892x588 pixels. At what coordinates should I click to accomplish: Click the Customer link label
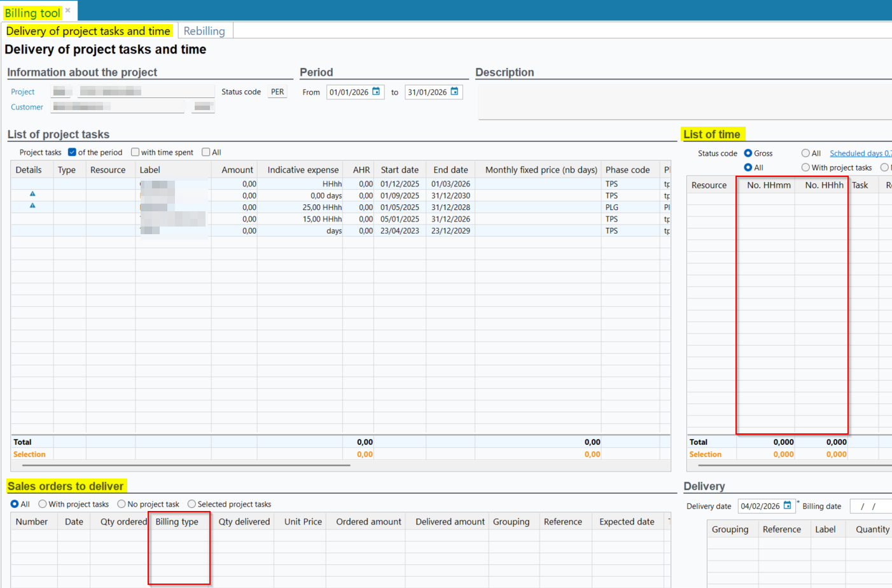(27, 107)
